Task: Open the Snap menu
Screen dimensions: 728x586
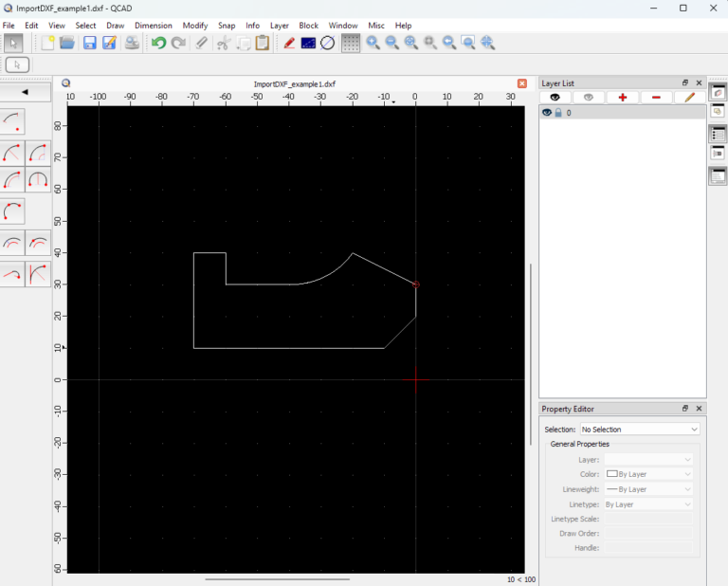Action: [227, 26]
